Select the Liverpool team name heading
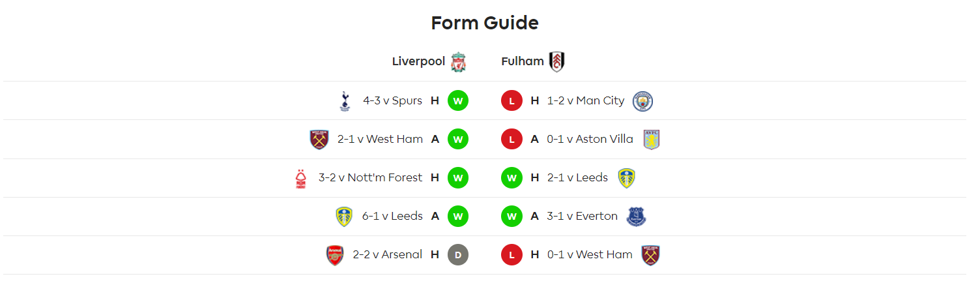Screen dimensions: 980x285 click(x=418, y=61)
